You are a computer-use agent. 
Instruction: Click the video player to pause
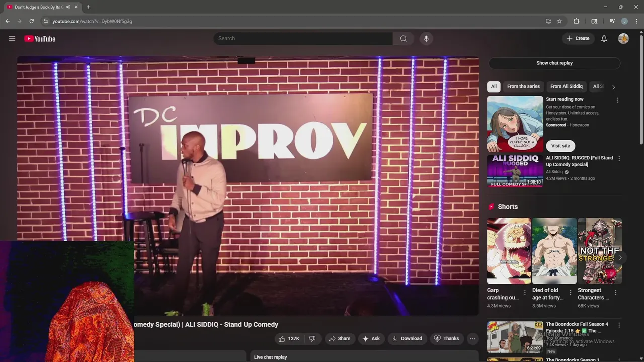click(248, 186)
